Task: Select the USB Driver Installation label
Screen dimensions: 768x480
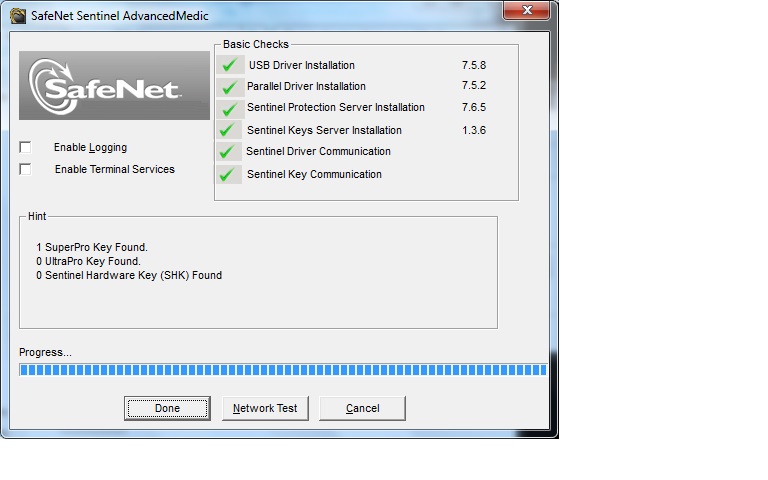Action: 302,65
